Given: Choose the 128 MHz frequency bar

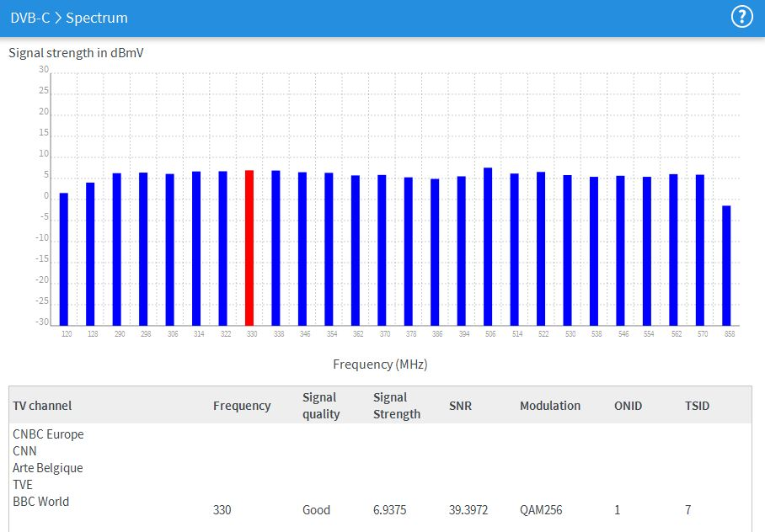Looking at the screenshot, I should 90,253.
